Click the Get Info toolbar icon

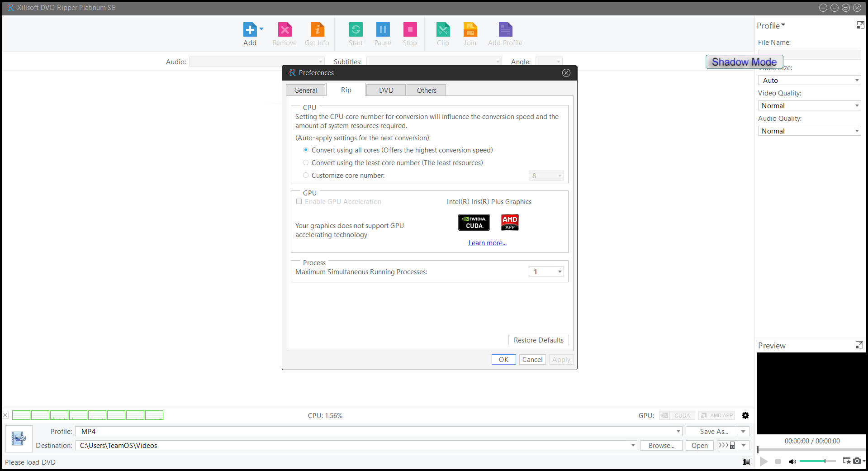point(317,30)
